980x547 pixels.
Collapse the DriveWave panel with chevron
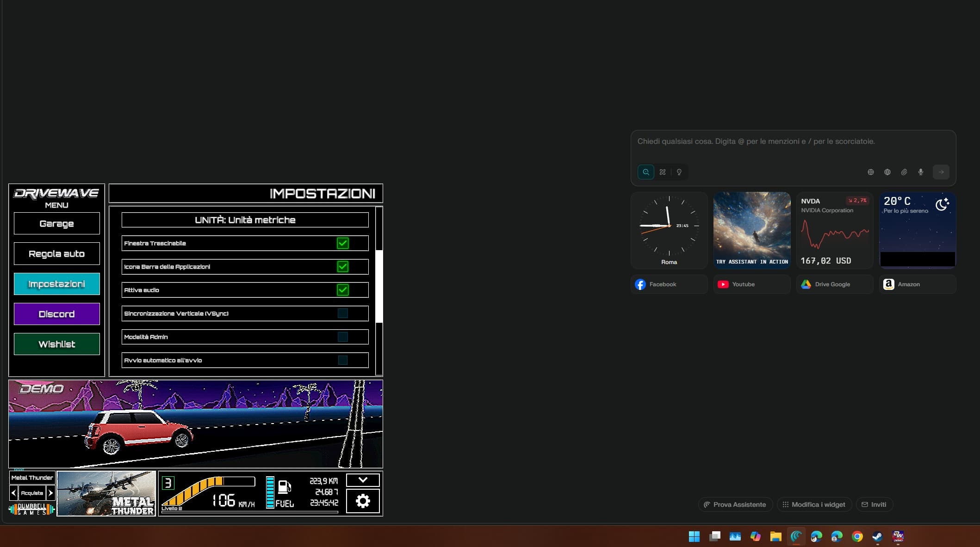point(363,480)
